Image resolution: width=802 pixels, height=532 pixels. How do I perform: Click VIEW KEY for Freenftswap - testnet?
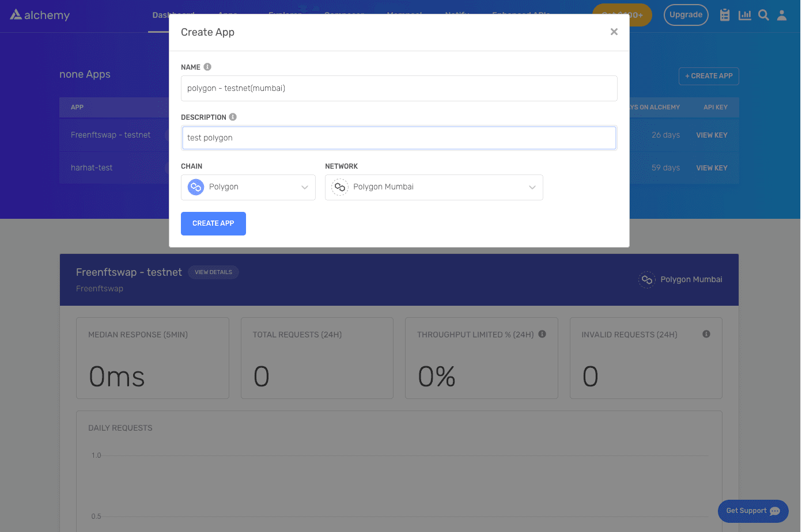(712, 135)
